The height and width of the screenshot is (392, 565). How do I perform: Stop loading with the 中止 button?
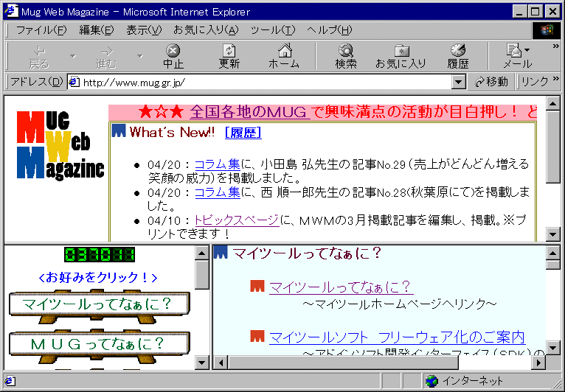click(x=173, y=57)
